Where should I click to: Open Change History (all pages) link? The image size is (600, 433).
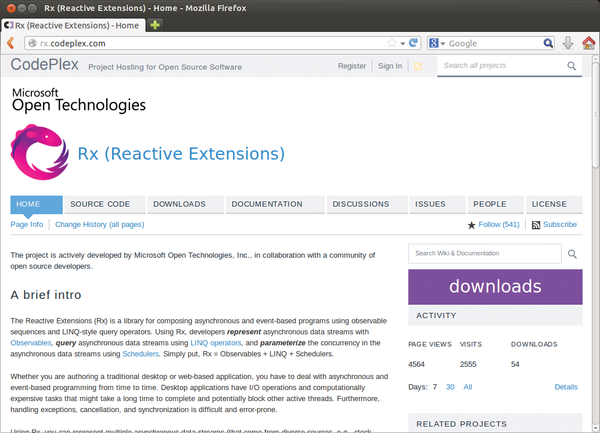tap(99, 225)
